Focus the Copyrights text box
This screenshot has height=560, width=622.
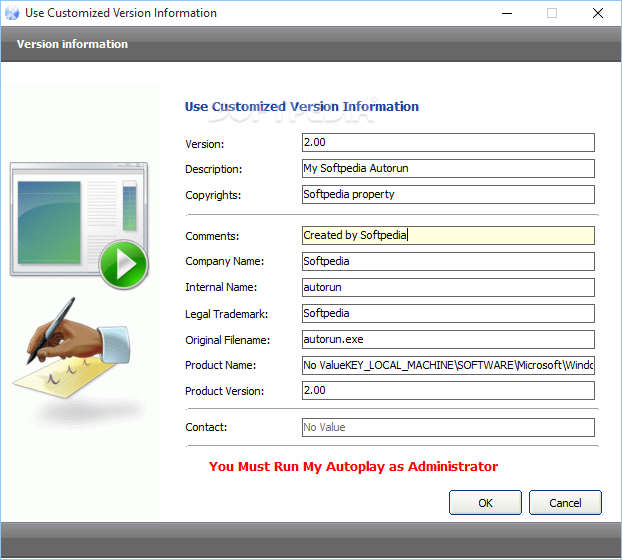pos(448,194)
